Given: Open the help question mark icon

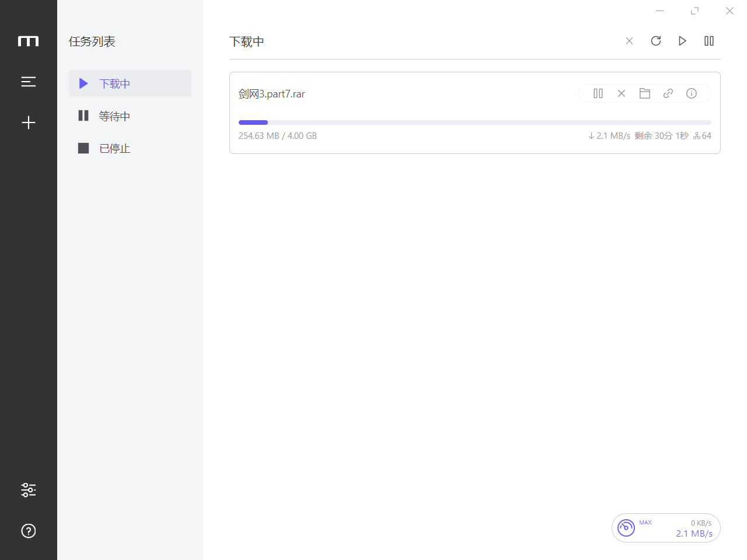Looking at the screenshot, I should 28,531.
